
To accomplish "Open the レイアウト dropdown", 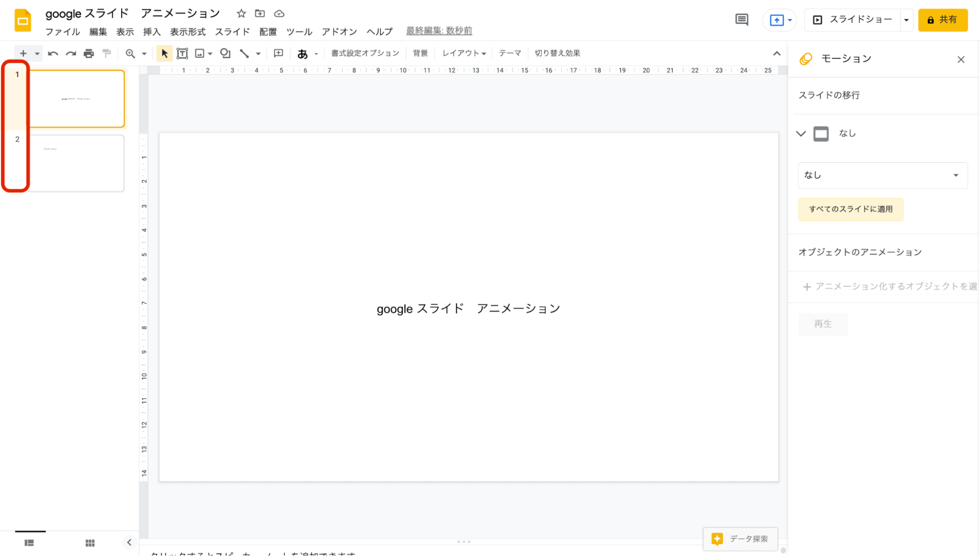I will tap(464, 53).
